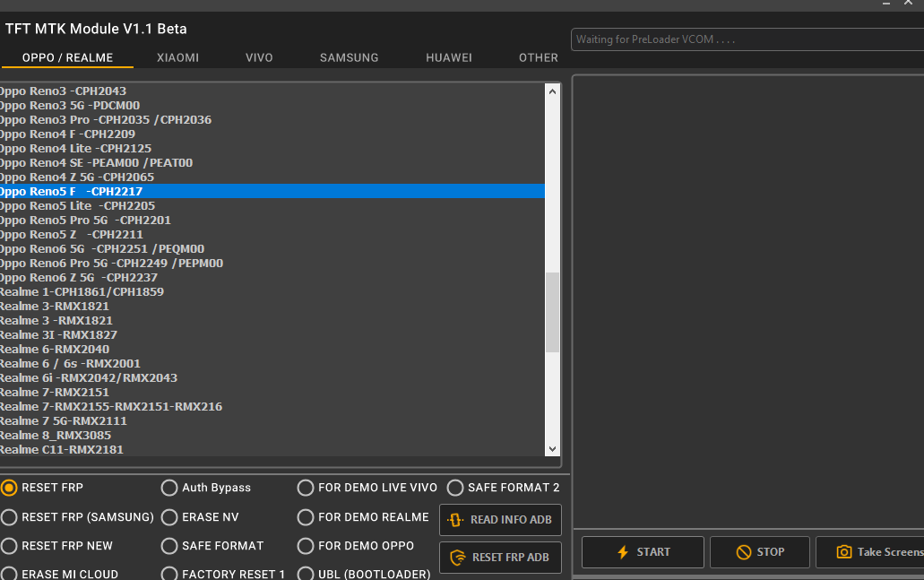924x580 pixels.
Task: Click the device list scrollbar thumb
Action: tap(552, 312)
